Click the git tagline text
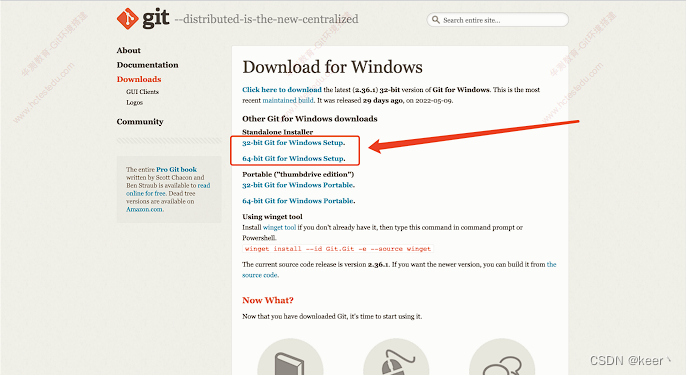Image resolution: width=686 pixels, height=375 pixels. pos(266,19)
